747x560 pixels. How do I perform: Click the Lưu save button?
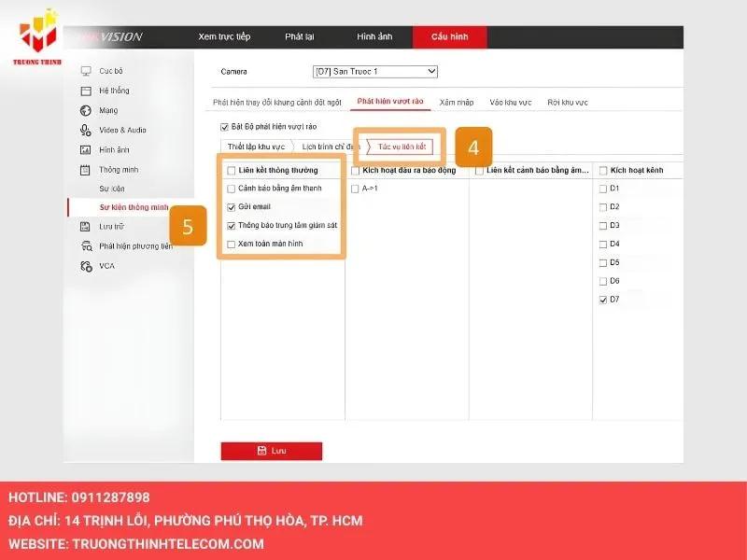pyautogui.click(x=271, y=450)
